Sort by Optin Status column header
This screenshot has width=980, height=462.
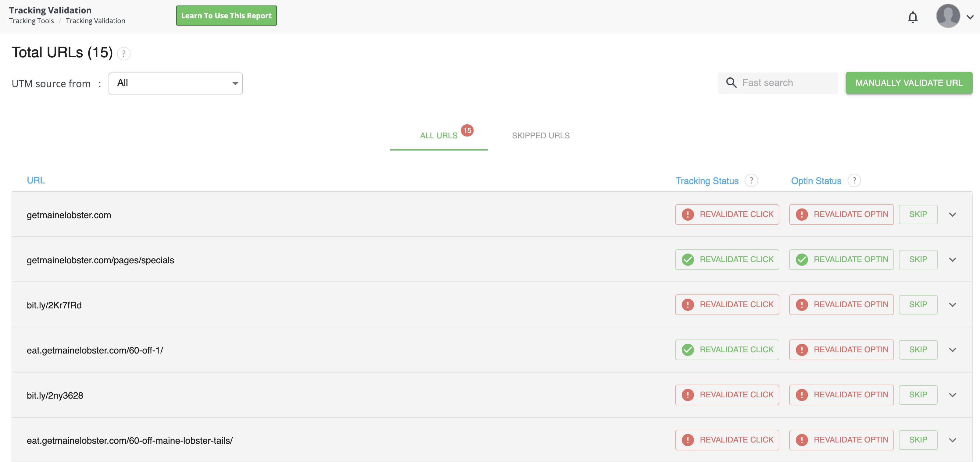[x=816, y=181]
